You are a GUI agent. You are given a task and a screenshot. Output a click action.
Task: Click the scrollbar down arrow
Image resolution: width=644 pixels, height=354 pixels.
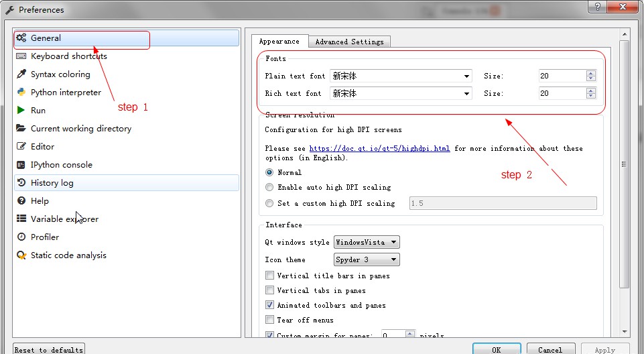(x=625, y=331)
